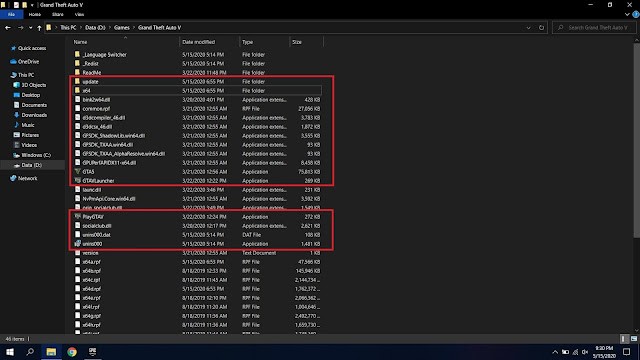Open Windows (C:) drive in navigation pane
Image resolution: width=640 pixels, height=360 pixels.
tap(36, 155)
